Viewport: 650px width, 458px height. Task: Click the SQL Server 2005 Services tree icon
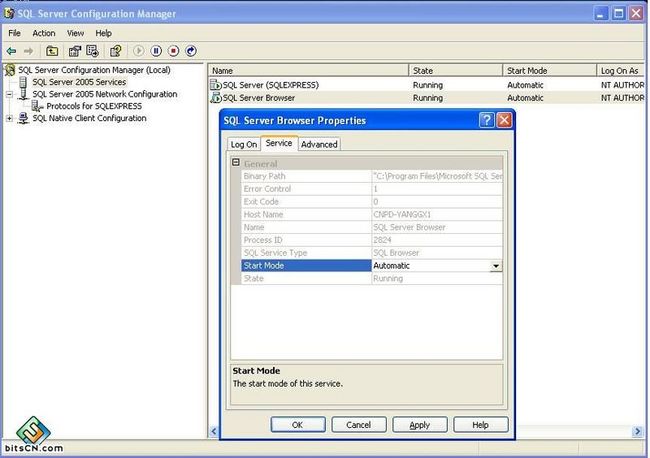23,82
